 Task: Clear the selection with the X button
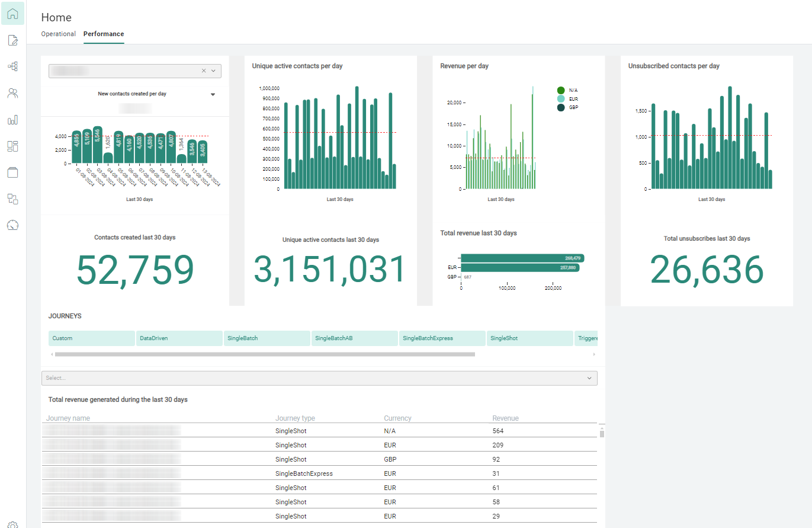(x=204, y=71)
